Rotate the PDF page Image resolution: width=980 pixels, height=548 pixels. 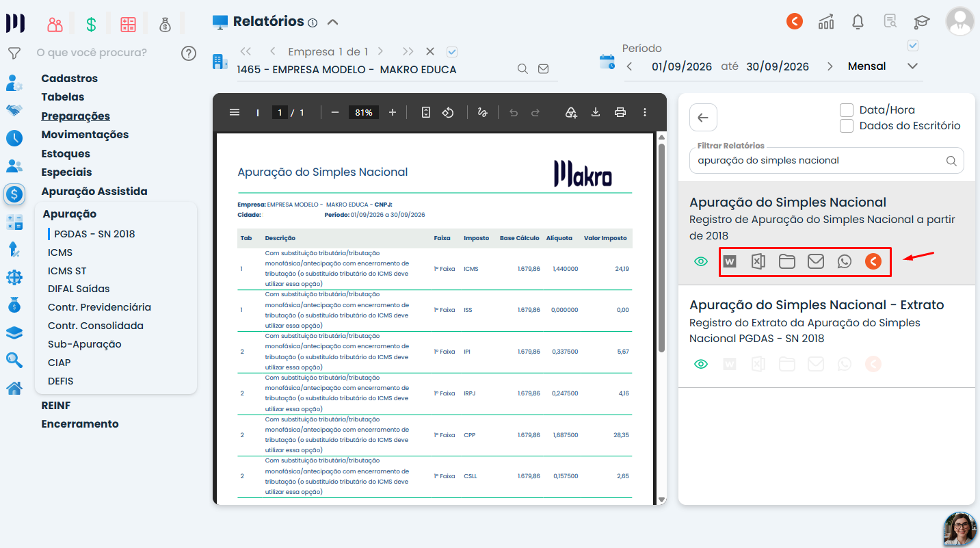448,112
